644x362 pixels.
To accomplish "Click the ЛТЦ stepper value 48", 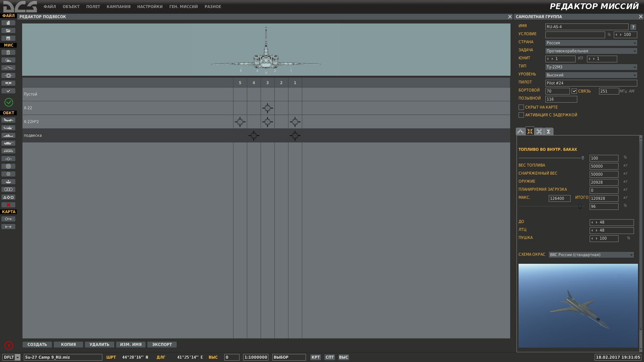I will 611,231.
